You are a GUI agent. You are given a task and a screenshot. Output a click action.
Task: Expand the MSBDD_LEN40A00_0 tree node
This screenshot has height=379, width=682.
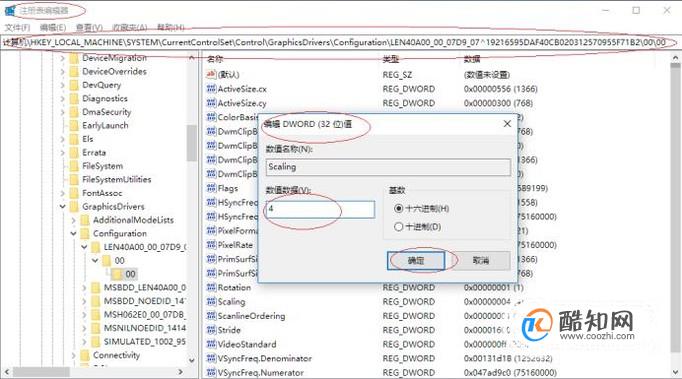[84, 287]
